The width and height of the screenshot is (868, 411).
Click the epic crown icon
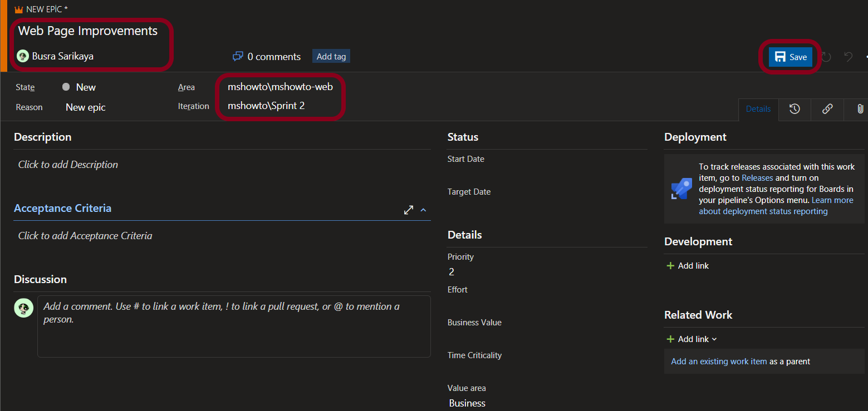[19, 9]
